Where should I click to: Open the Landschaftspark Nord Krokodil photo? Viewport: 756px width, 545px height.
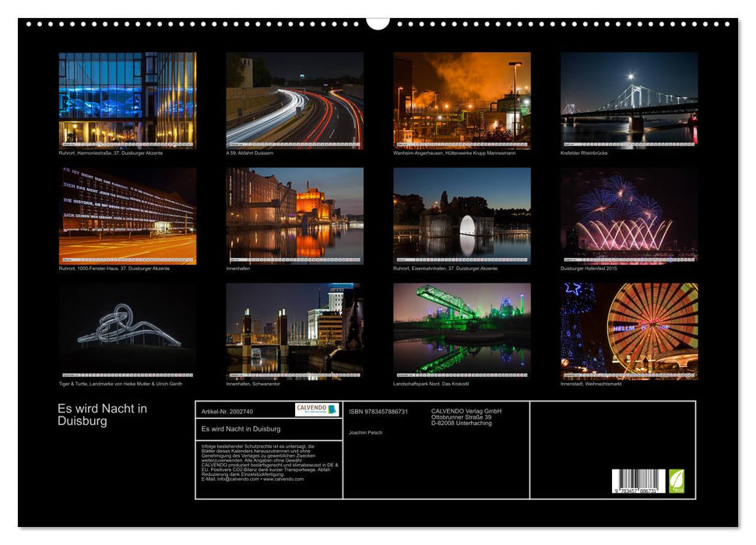pos(462,330)
